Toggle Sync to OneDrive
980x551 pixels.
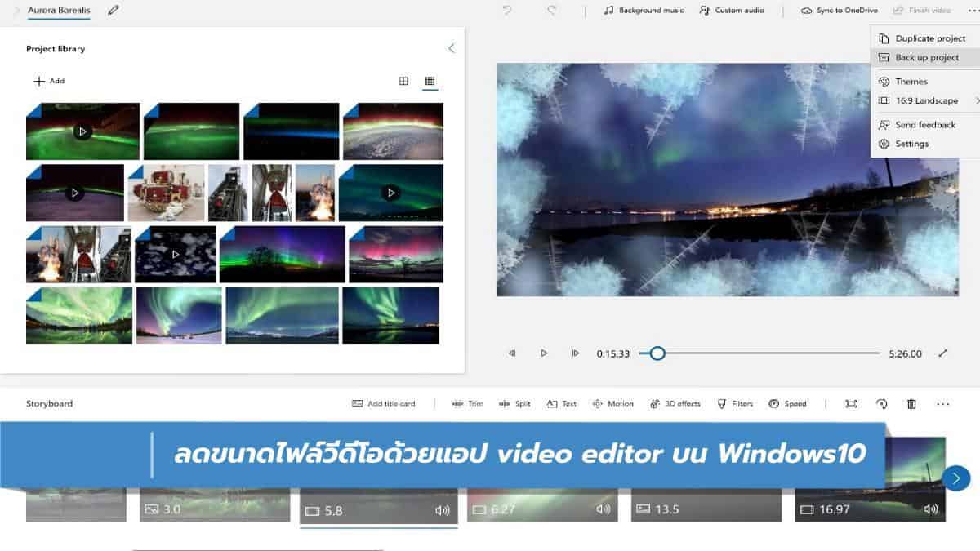[x=838, y=10]
